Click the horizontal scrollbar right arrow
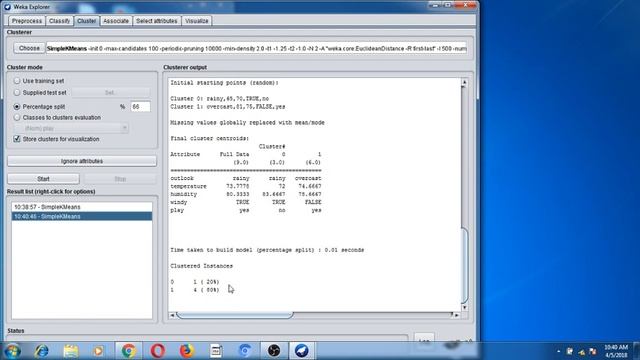Screen dimensions: 640x360 point(457,315)
